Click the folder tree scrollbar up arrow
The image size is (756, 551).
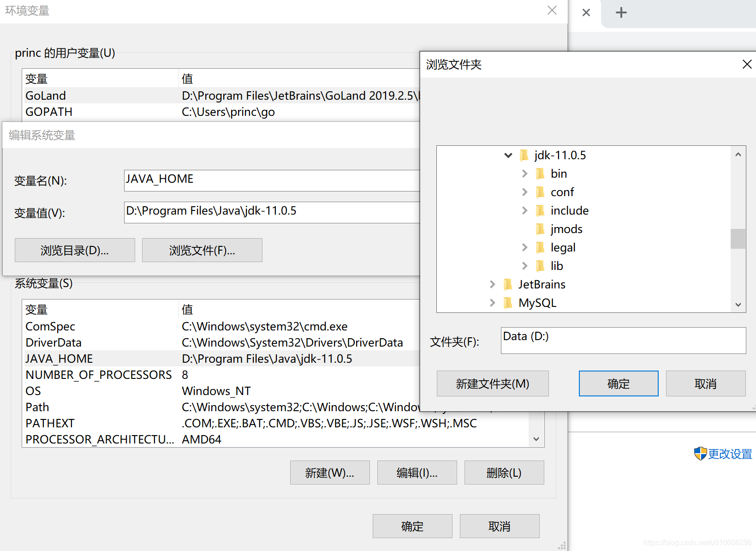[x=738, y=155]
